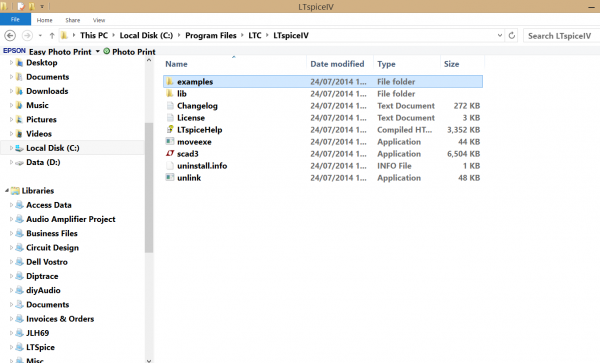Click the Libraries icon in sidebar
The image size is (600, 363).
tap(15, 190)
